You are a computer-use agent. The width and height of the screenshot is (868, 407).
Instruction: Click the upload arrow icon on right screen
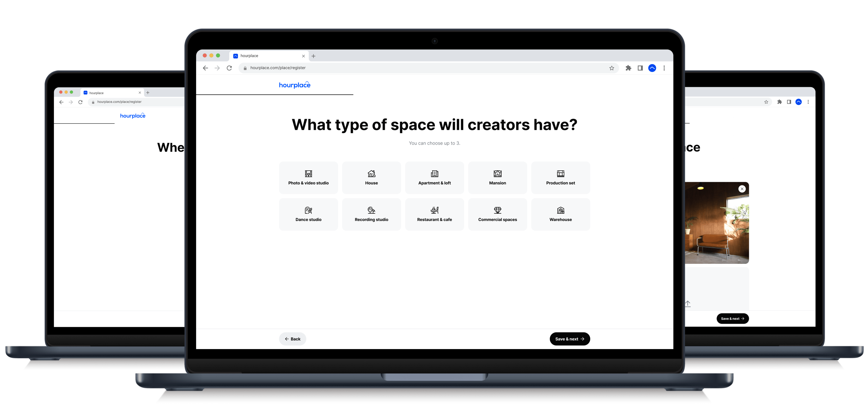687,303
